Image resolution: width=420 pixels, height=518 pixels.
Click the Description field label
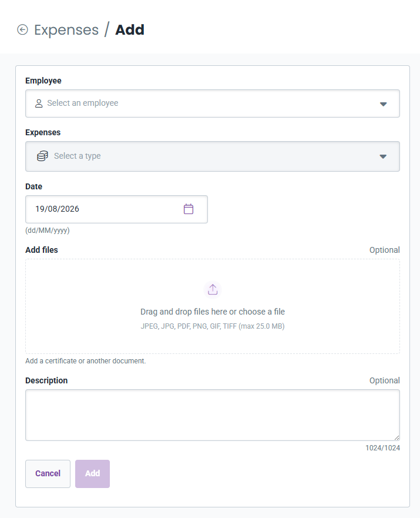pos(46,380)
